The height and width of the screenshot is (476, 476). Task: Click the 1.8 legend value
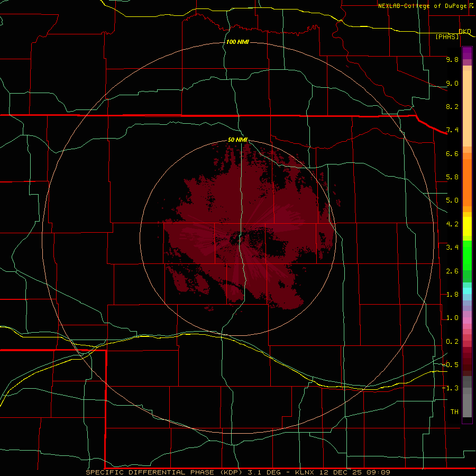pos(452,295)
